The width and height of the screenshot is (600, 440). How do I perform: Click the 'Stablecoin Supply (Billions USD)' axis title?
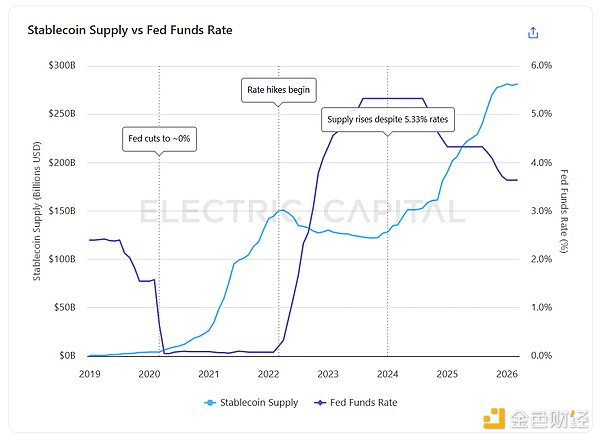tap(38, 210)
